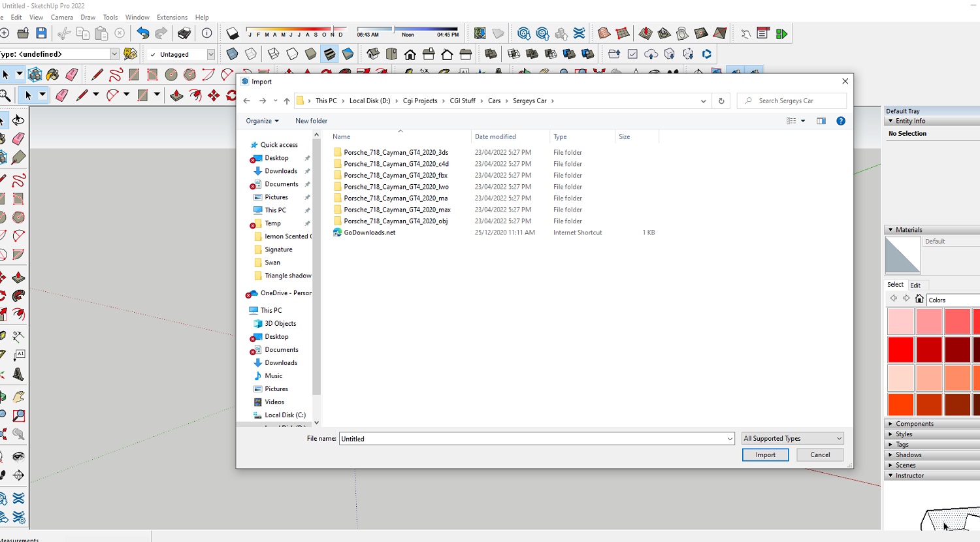Click the Undo arrow in SketchUp toolbar
Image resolution: width=980 pixels, height=542 pixels.
142,33
